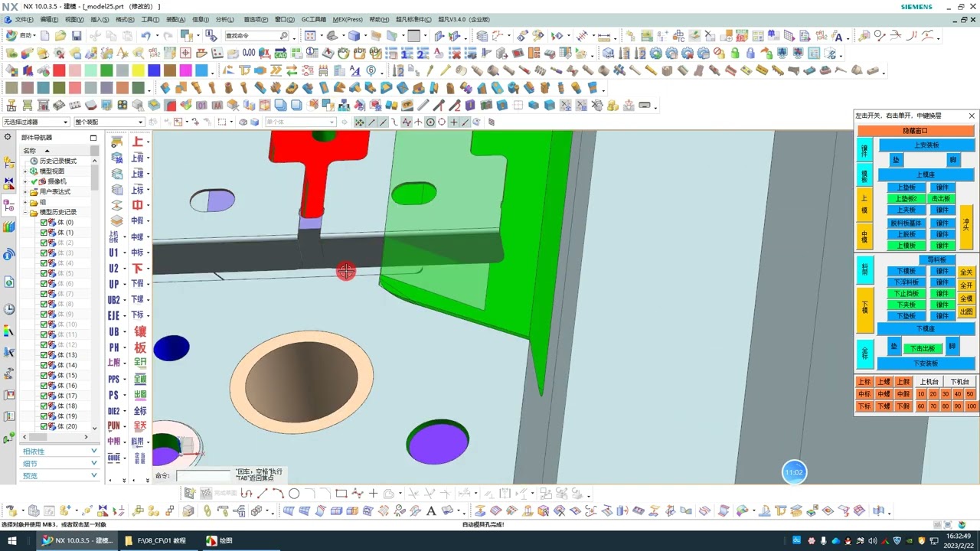980x551 pixels.
Task: Toggle checkbox for 体 (15)
Action: [44, 376]
